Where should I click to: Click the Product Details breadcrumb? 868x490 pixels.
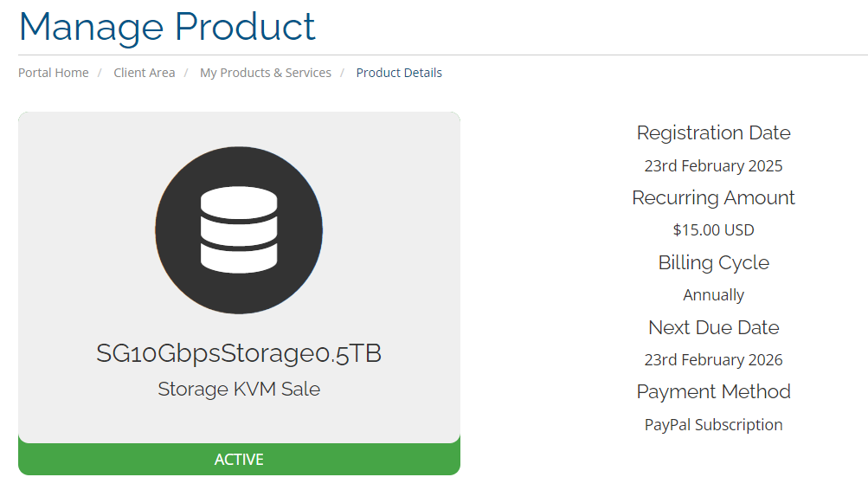coord(399,73)
